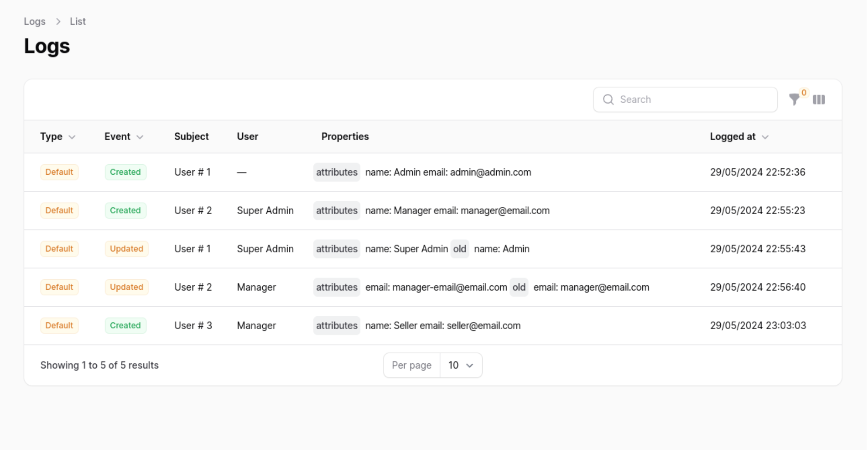Click the Logs breadcrumb link
This screenshot has height=450, width=868.
click(x=35, y=21)
